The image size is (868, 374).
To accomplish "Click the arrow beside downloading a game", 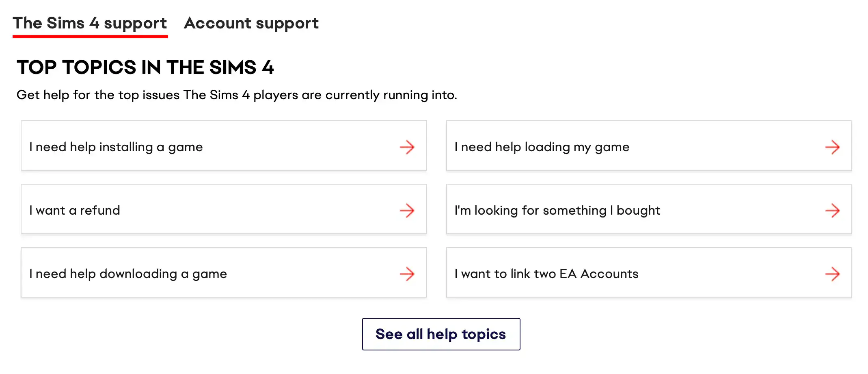I will [x=407, y=274].
